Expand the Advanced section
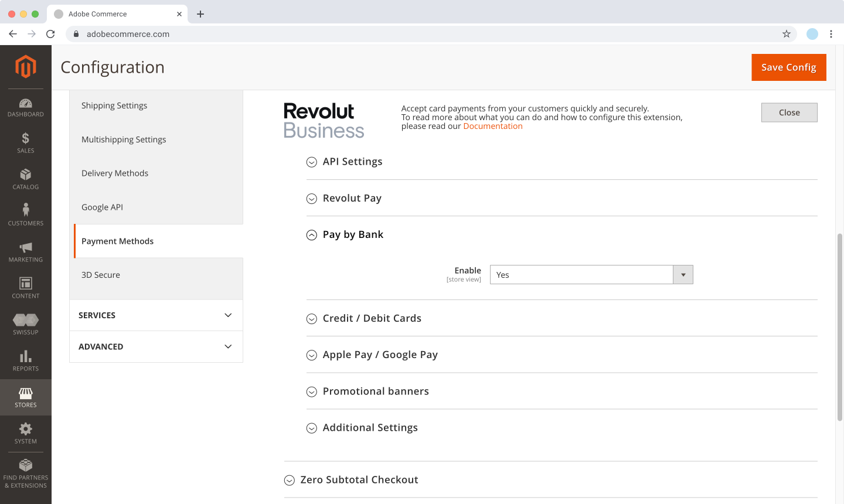The height and width of the screenshot is (504, 844). pos(156,347)
